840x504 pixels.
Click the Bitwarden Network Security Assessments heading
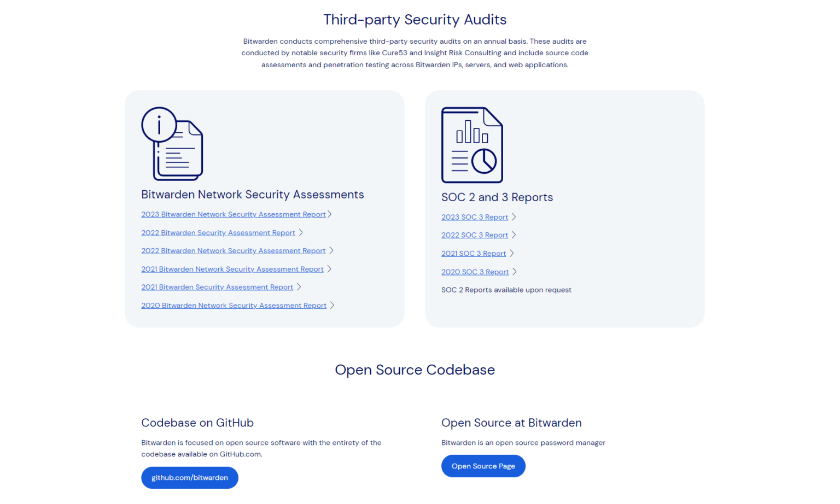(x=253, y=195)
